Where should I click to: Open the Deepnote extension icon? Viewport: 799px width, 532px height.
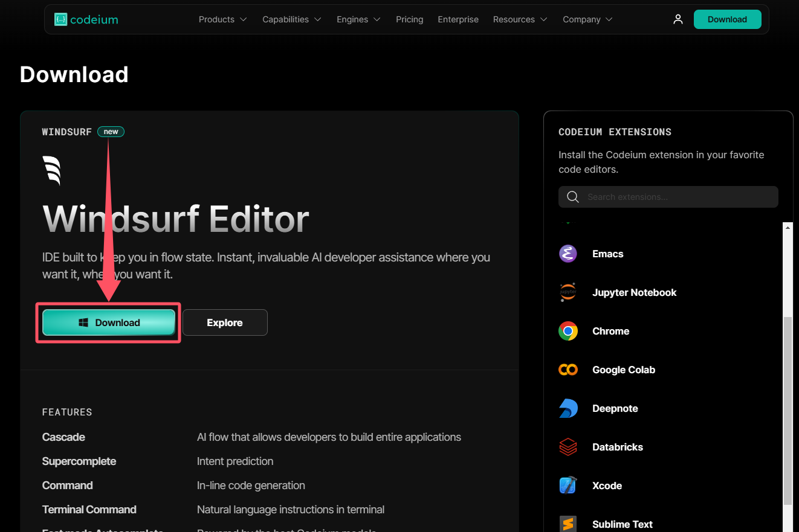pos(568,408)
